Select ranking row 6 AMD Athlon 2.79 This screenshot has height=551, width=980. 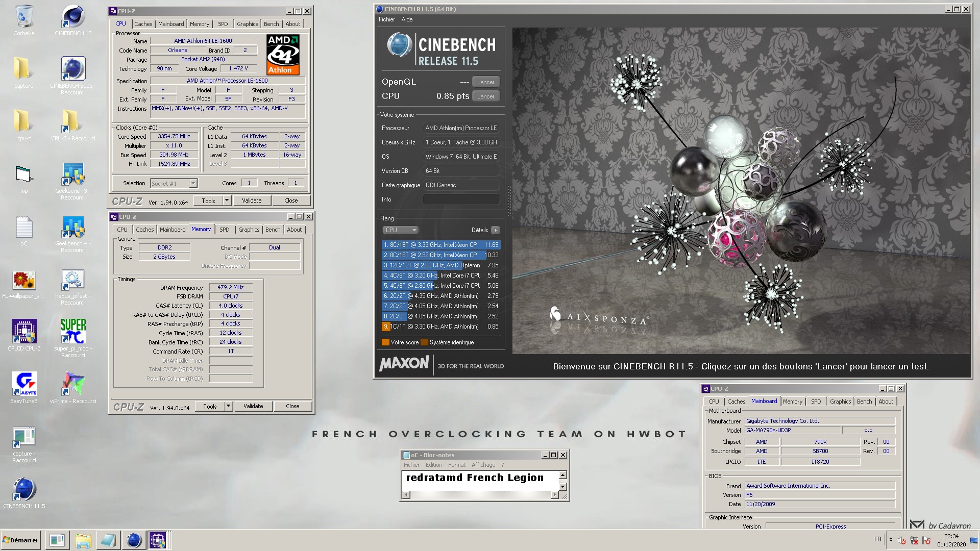441,296
